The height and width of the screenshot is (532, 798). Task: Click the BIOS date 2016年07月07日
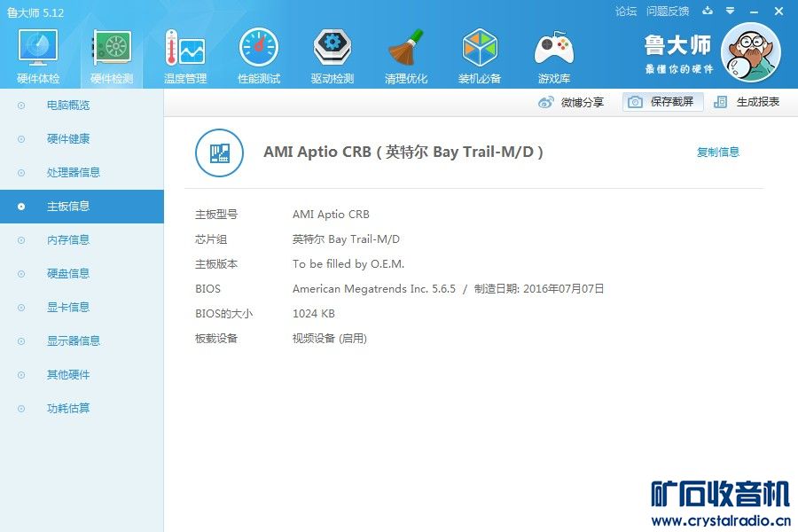point(563,289)
